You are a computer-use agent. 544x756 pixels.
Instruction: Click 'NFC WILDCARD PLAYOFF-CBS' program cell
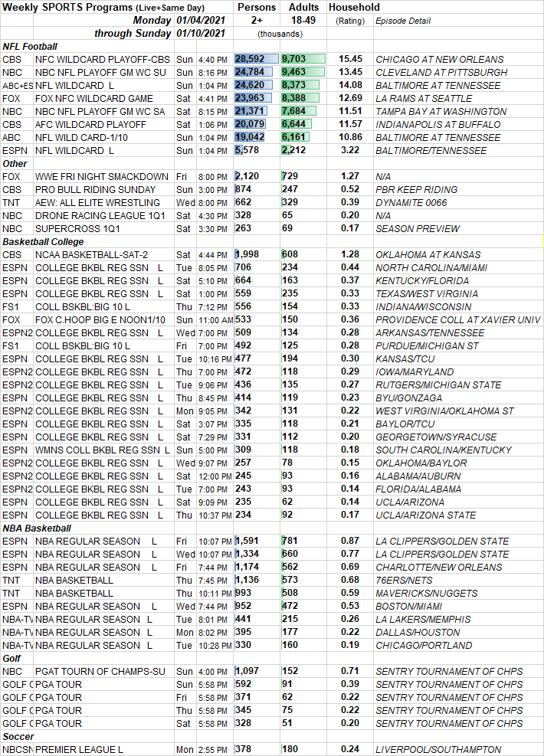[102, 59]
